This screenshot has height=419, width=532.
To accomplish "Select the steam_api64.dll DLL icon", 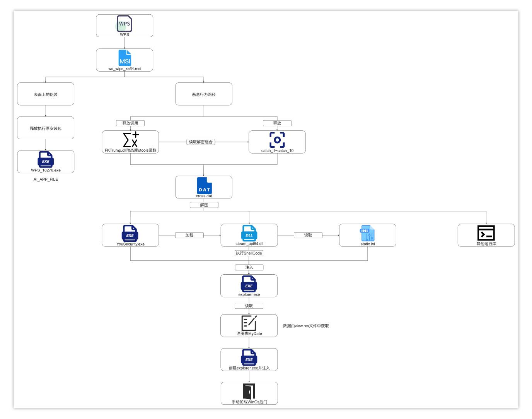I will [x=249, y=233].
